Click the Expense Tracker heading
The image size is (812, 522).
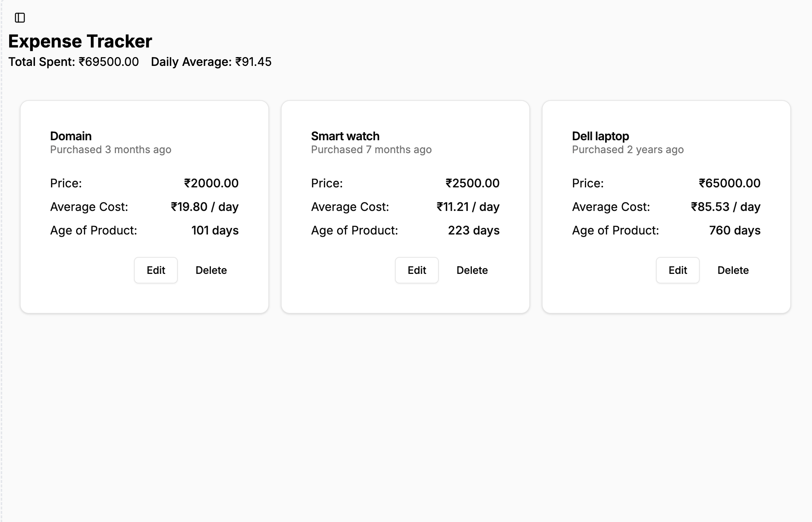pos(80,41)
